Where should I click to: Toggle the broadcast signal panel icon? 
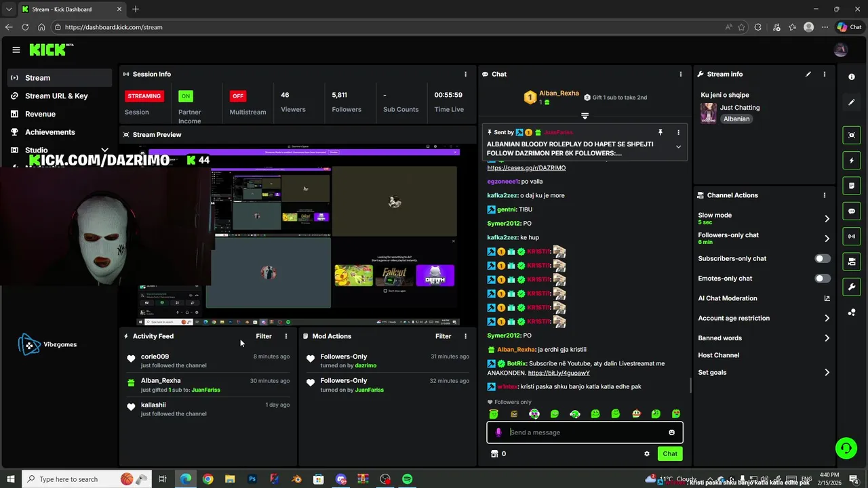click(x=852, y=236)
